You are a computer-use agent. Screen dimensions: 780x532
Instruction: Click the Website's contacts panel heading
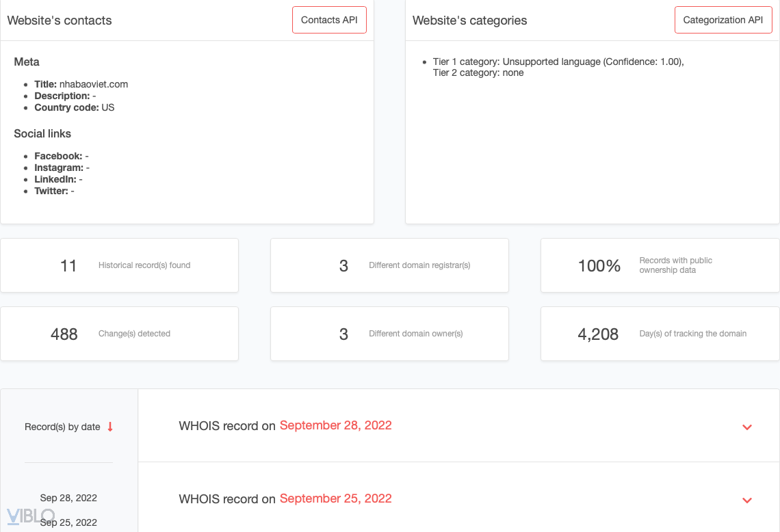pos(60,21)
